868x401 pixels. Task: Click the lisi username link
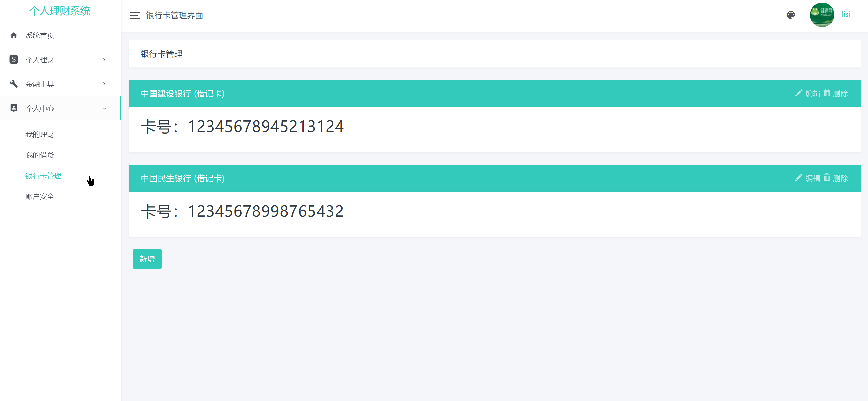pos(846,15)
